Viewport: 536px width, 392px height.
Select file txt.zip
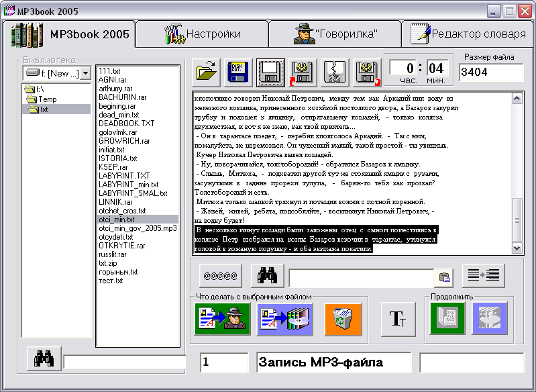click(108, 263)
